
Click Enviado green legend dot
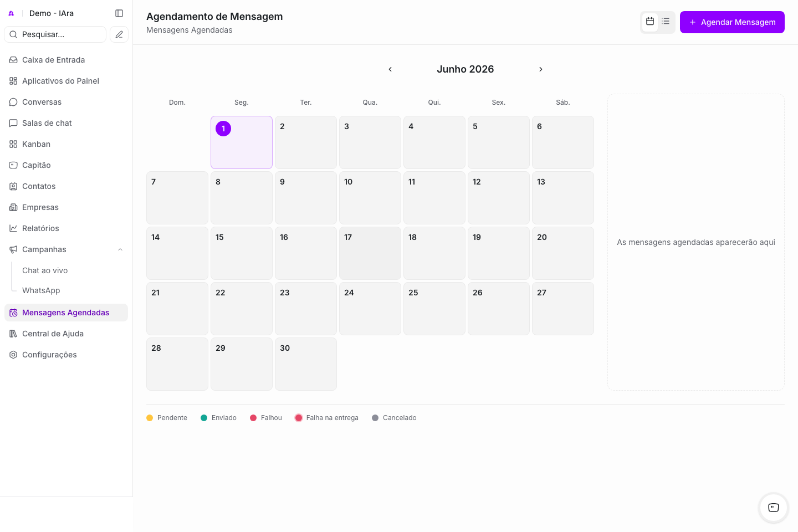click(x=204, y=418)
